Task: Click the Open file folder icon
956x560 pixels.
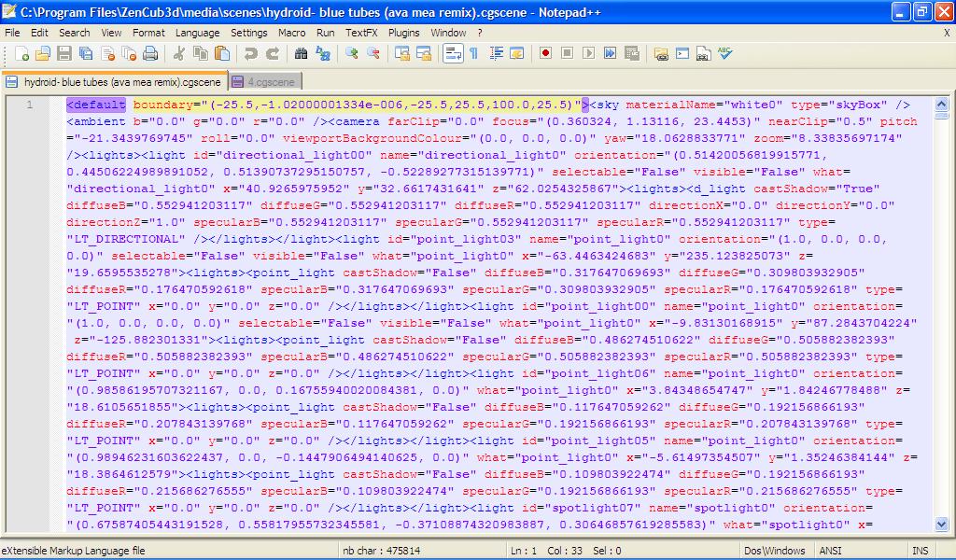Action: coord(42,54)
